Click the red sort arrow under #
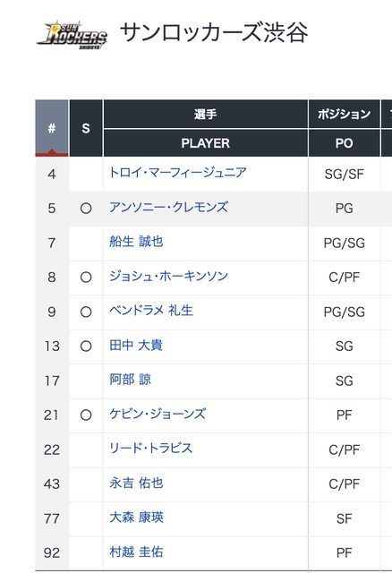 (x=52, y=152)
